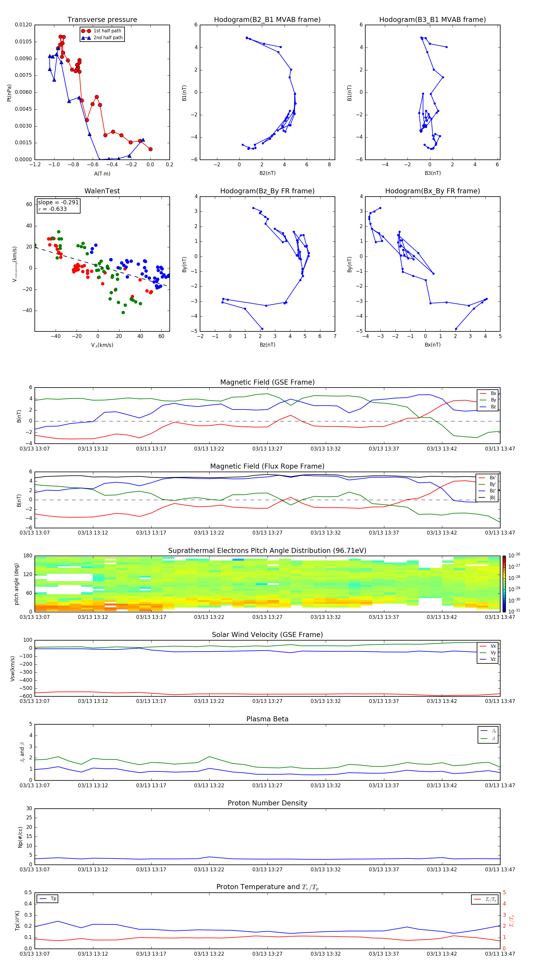535x980 pixels.
Task: Click the "slope = -0.291" annotation
Action: [x=58, y=203]
